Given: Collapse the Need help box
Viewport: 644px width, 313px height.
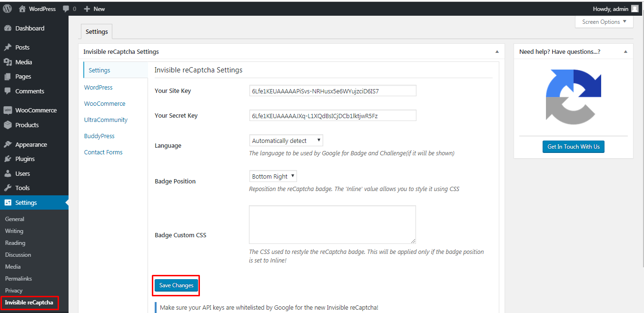Looking at the screenshot, I should pyautogui.click(x=625, y=51).
